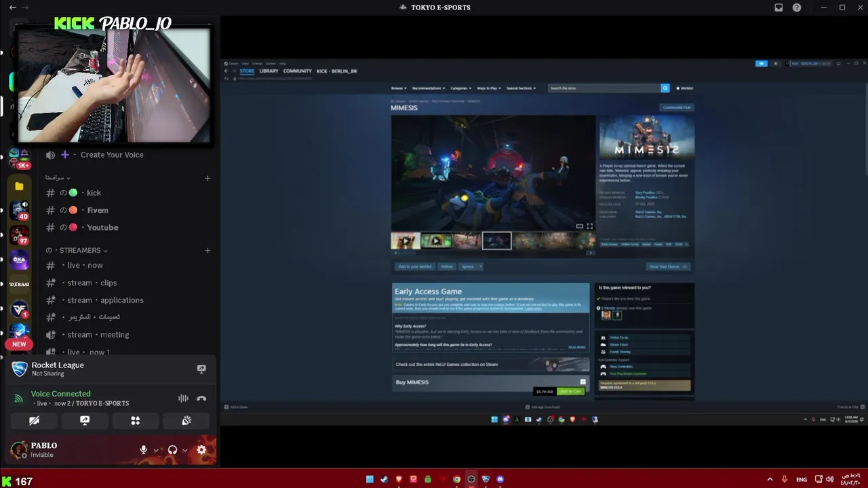
Task: Disconnect from the voice channel
Action: click(201, 399)
